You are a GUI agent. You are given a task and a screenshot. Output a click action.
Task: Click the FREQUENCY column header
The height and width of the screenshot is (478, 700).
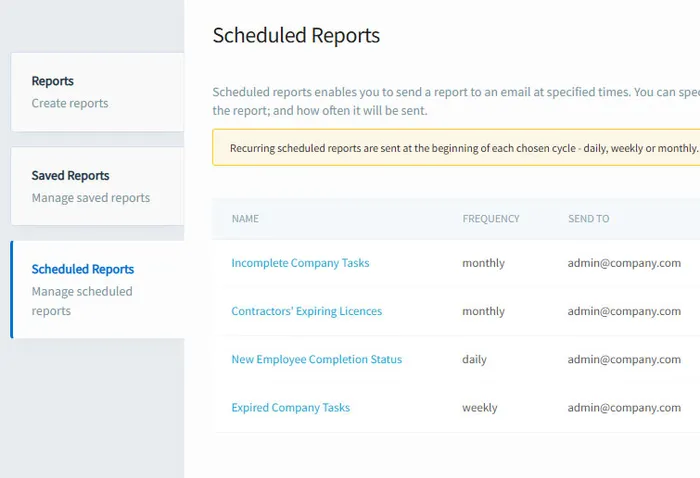tap(490, 218)
